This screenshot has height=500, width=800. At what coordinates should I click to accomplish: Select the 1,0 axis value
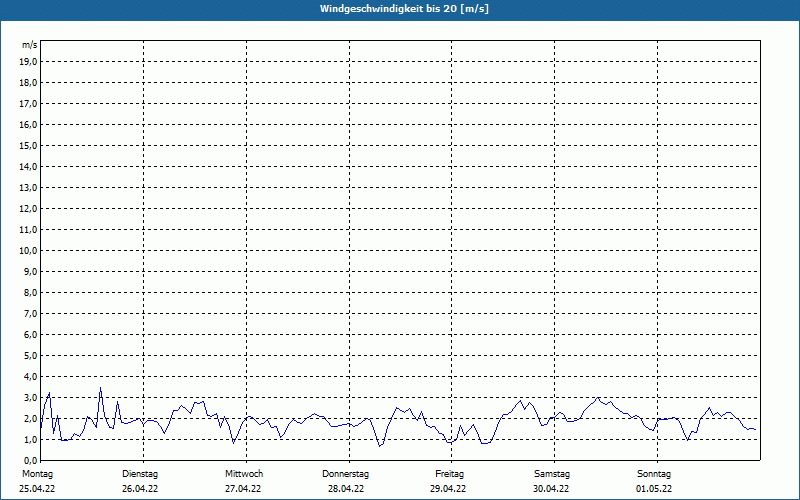tap(31, 439)
